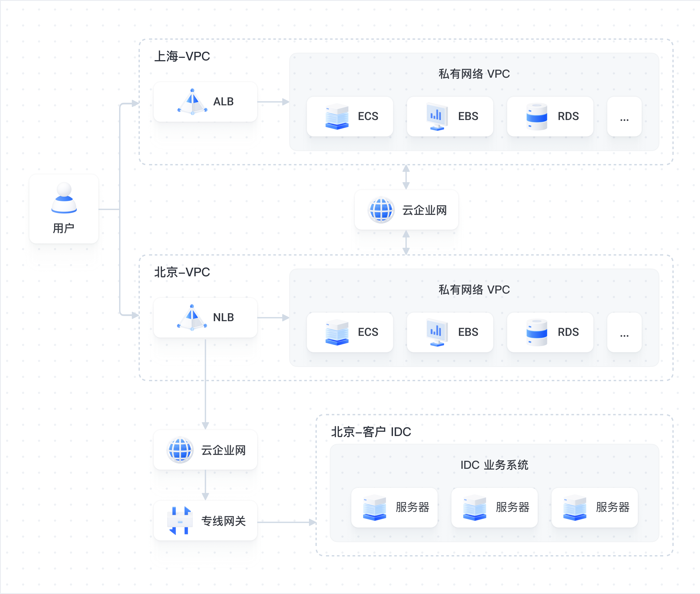Screen dimensions: 700x594
Task: Click the last 服务器 server icon in IDC
Action: pyautogui.click(x=575, y=507)
